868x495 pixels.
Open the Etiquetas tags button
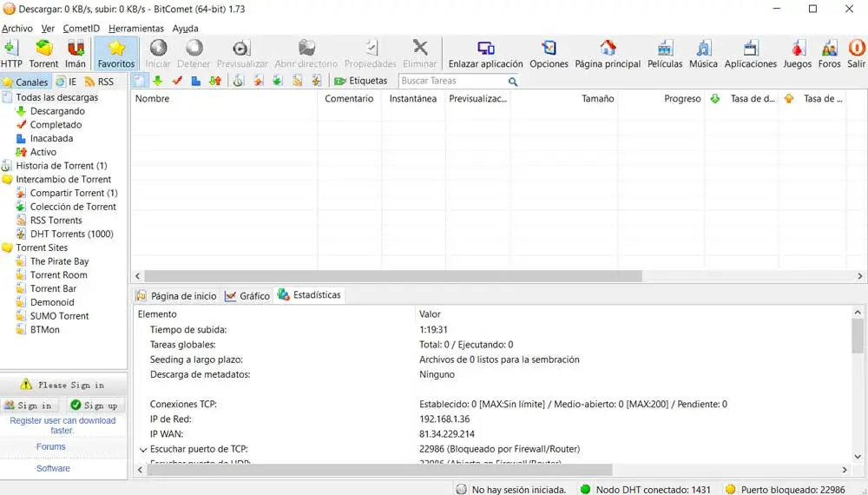pos(360,81)
